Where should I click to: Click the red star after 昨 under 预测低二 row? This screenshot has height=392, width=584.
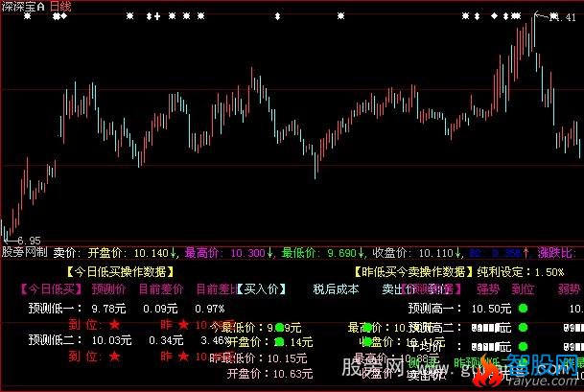[183, 357]
